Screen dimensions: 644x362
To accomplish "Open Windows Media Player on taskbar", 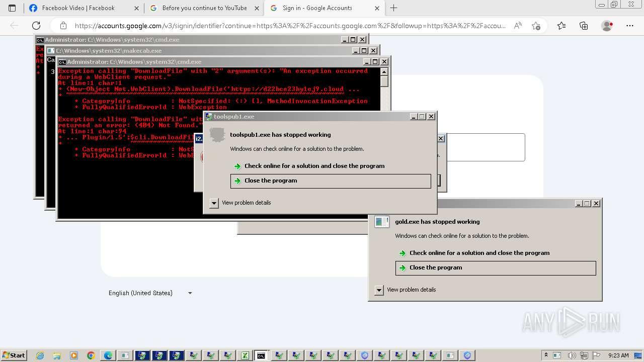I will click(74, 355).
